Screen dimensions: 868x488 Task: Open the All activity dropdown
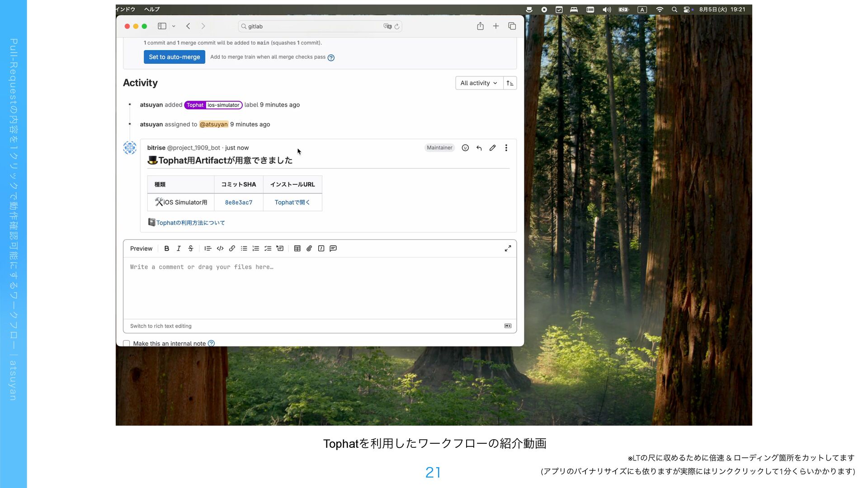point(479,83)
